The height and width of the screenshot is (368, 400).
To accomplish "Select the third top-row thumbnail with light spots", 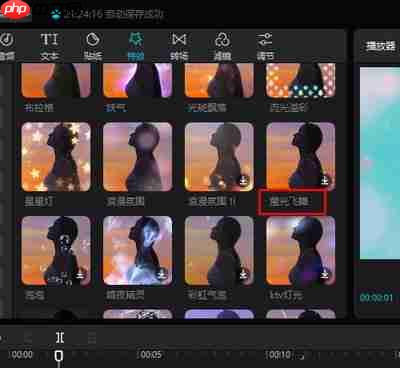I will [219, 80].
